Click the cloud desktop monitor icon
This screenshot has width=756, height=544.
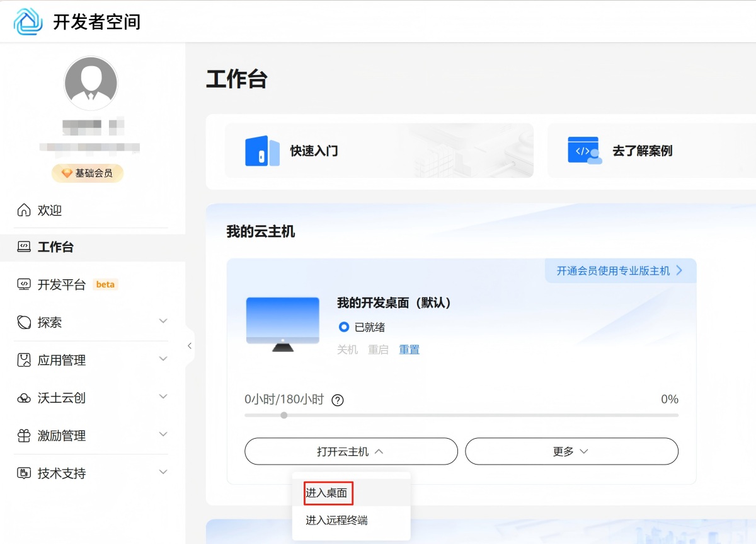click(282, 323)
